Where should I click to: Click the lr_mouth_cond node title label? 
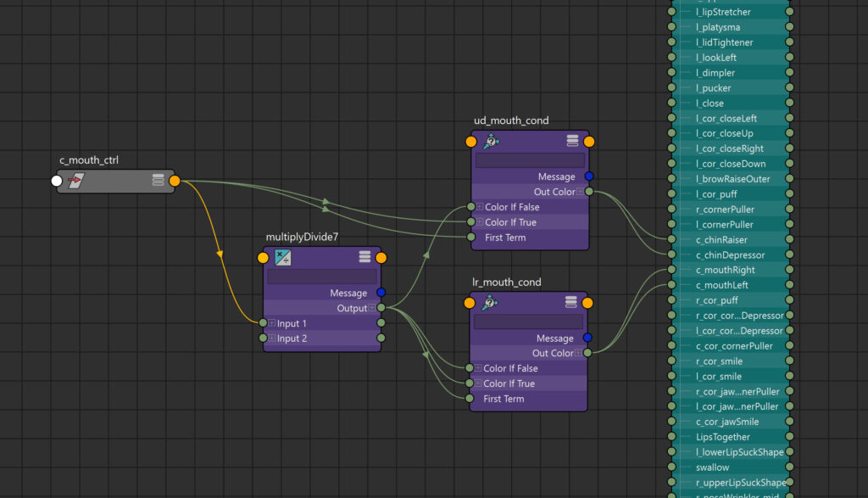(507, 283)
